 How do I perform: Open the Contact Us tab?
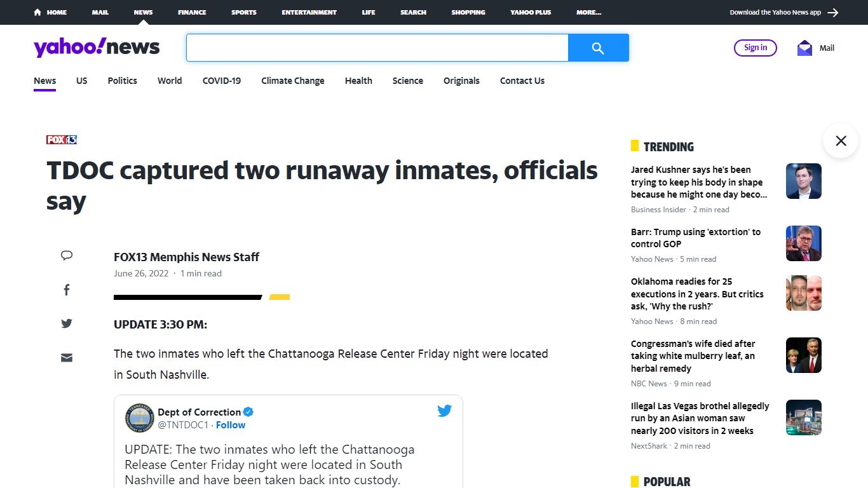click(x=522, y=81)
